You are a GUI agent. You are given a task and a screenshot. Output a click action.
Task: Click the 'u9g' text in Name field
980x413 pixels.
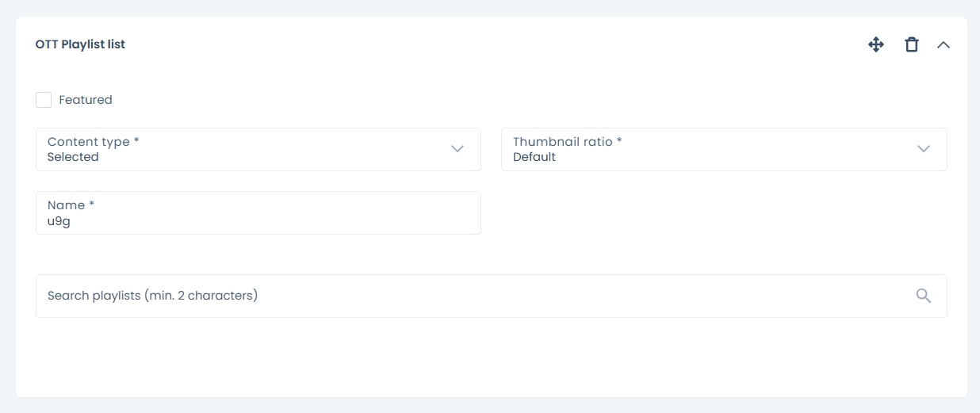[59, 221]
